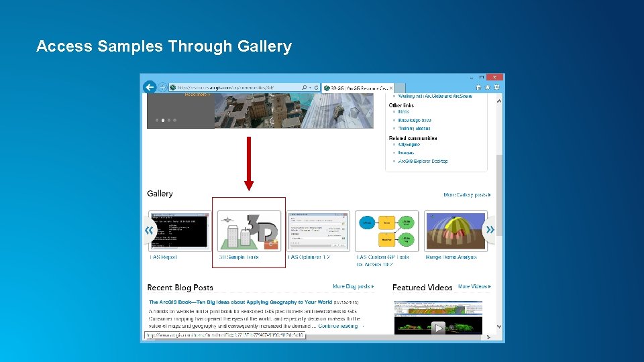This screenshot has width=644, height=362.
Task: Click the browser Home icon
Action: click(478, 87)
